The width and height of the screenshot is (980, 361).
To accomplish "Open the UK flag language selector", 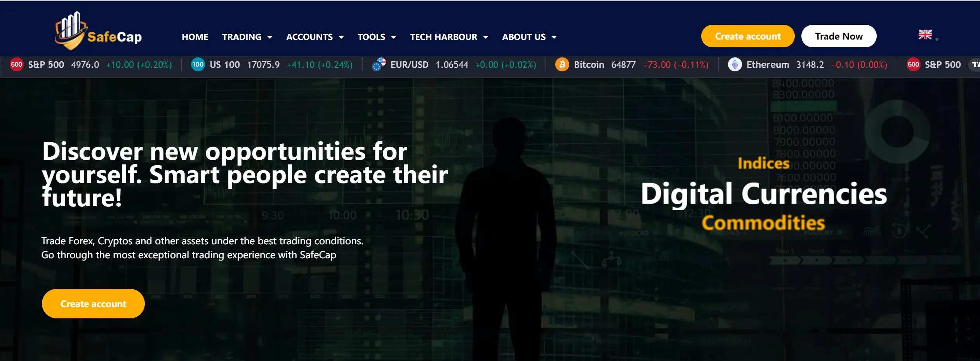I will coord(928,35).
